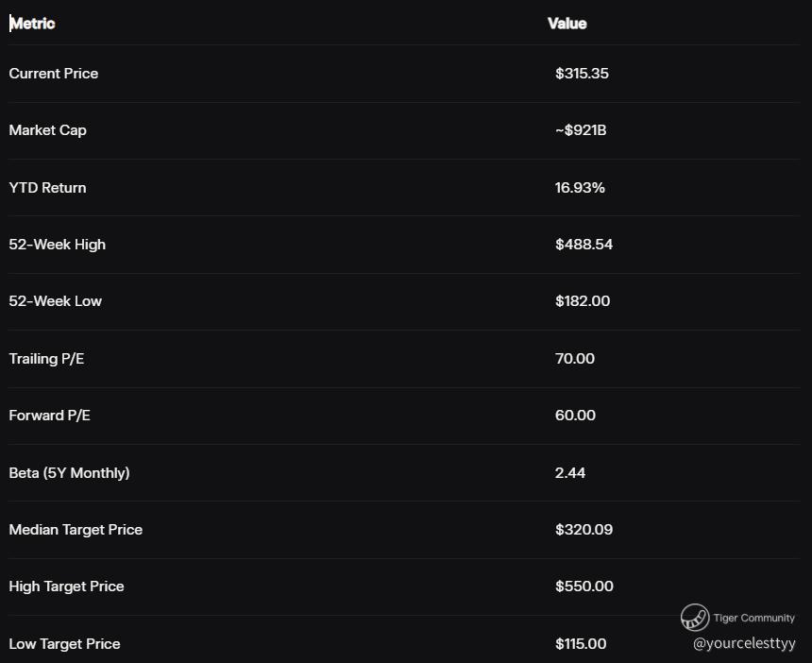The image size is (812, 663).
Task: Select the Trailing P/E value 70.00
Action: point(575,359)
